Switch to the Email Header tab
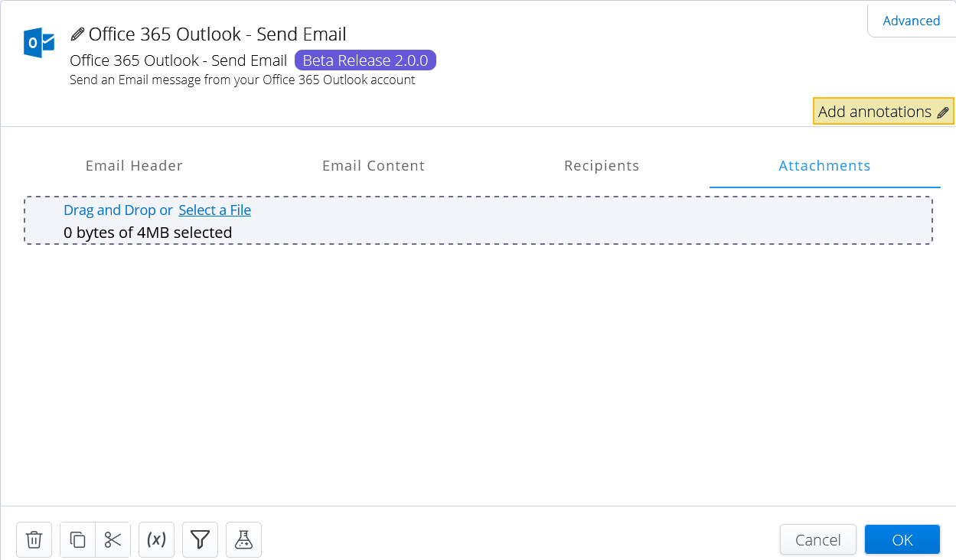The image size is (956, 560). coord(134,165)
